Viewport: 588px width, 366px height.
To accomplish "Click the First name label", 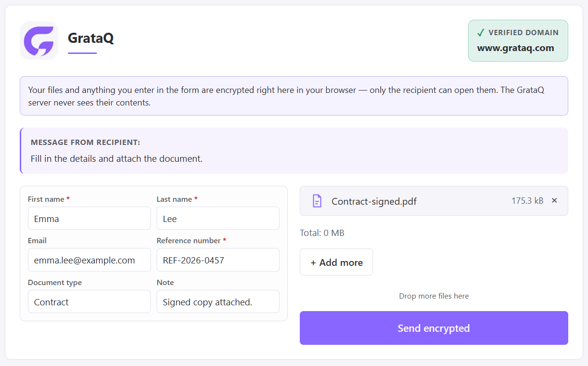I will tap(46, 199).
